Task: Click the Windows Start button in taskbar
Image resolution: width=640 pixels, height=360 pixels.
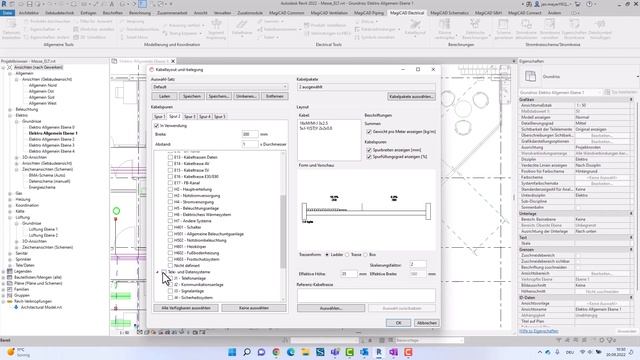Action: tap(232, 352)
